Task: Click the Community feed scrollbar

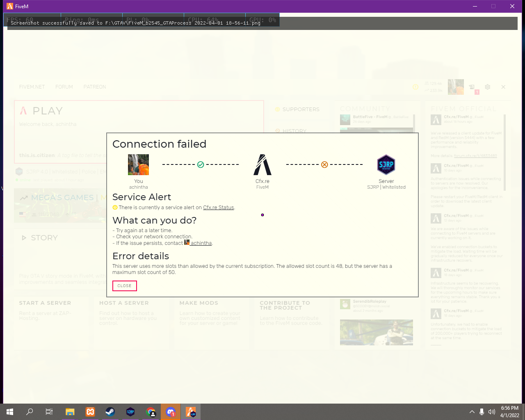Action: [x=414, y=123]
